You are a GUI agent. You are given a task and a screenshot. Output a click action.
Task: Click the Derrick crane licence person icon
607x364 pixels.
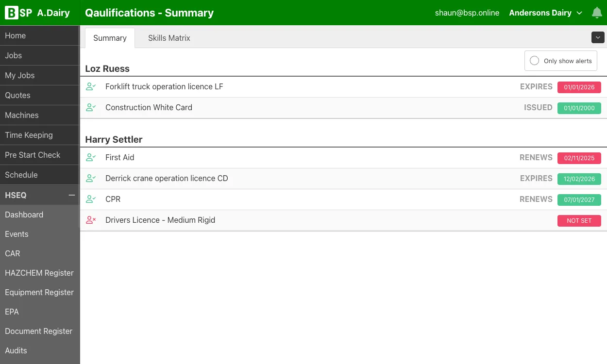[91, 179]
